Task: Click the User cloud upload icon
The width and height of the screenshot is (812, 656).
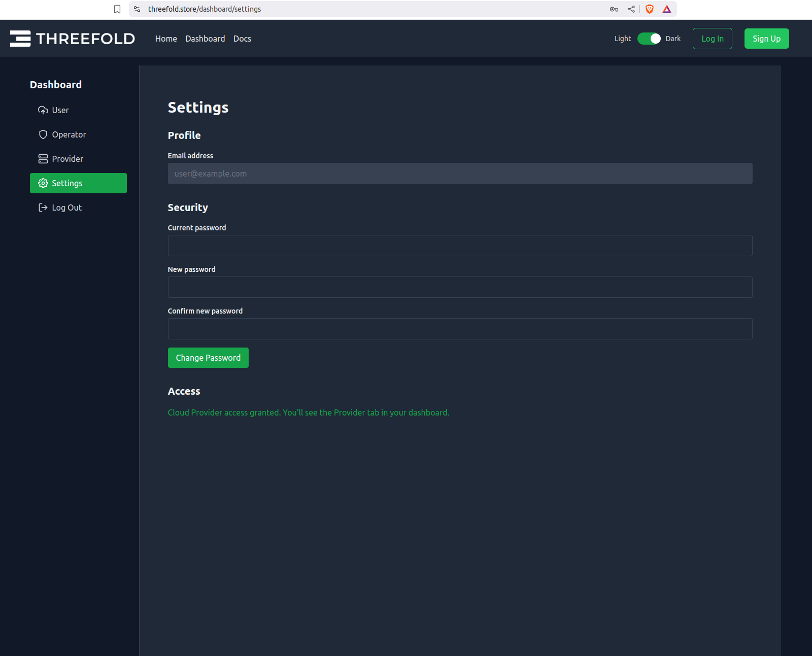Action: click(x=43, y=110)
